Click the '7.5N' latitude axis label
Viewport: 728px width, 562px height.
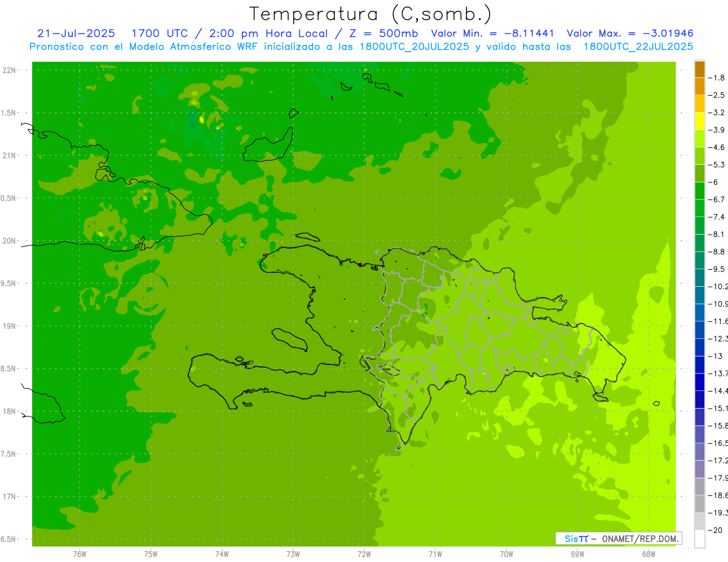9,454
